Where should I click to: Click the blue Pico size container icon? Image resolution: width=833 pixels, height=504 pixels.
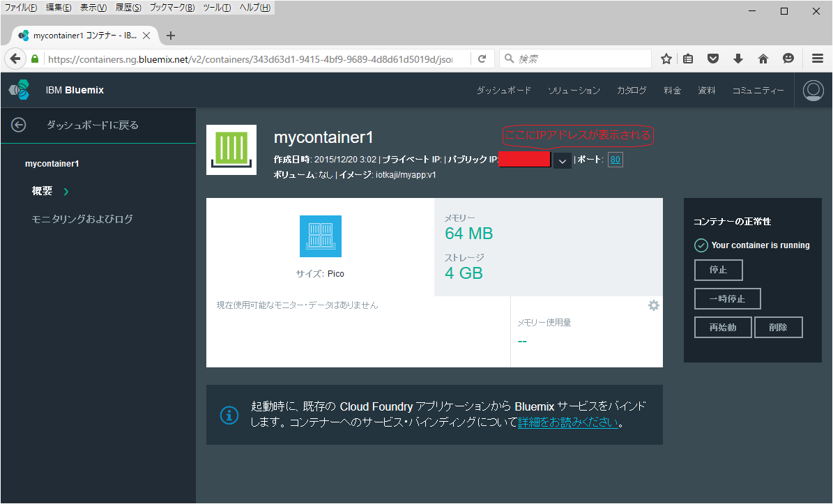point(321,236)
